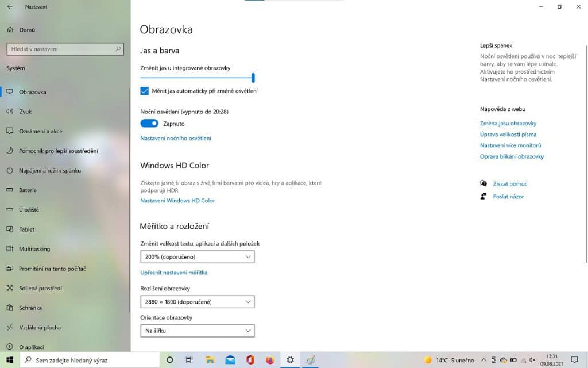Screen dimensions: 588x368
Task: Click the Úložiště storage icon
Action: coord(10,209)
